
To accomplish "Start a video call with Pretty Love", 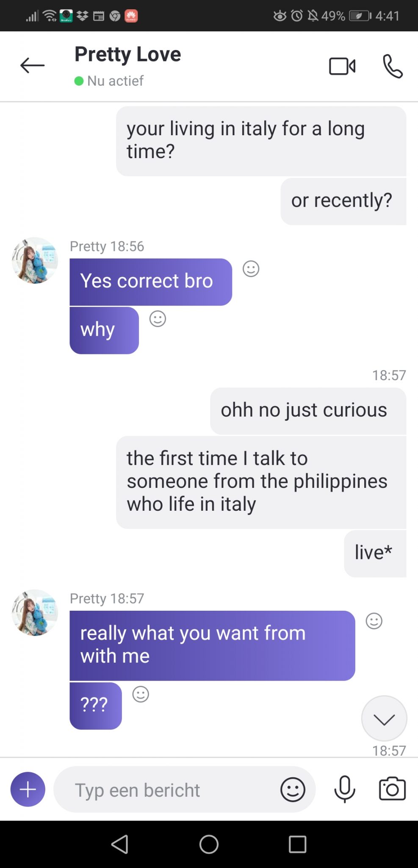I will (x=342, y=66).
